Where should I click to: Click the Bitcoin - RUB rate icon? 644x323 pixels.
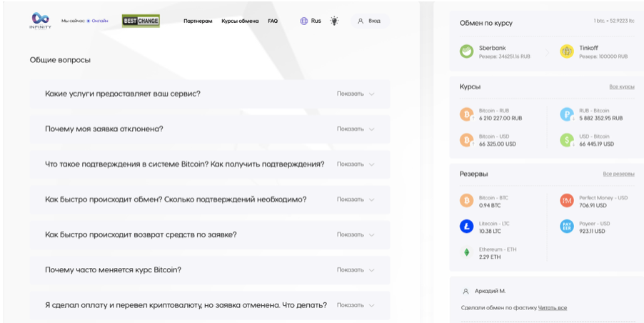pos(467,114)
